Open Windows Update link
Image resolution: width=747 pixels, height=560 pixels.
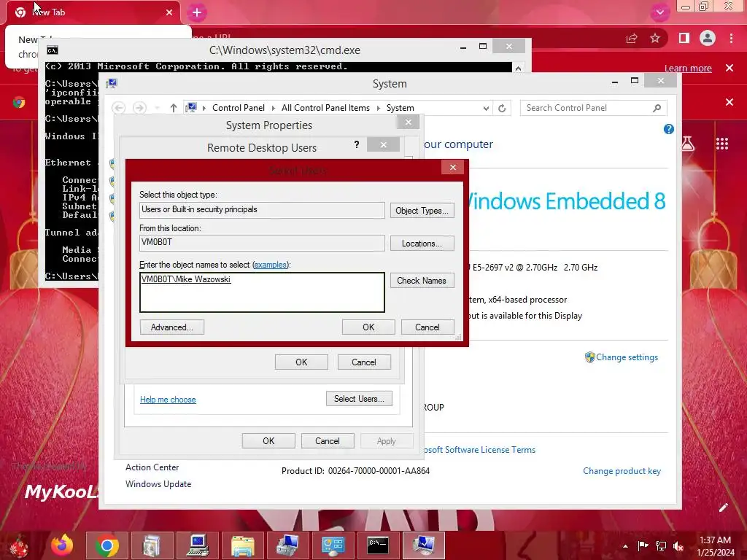158,484
